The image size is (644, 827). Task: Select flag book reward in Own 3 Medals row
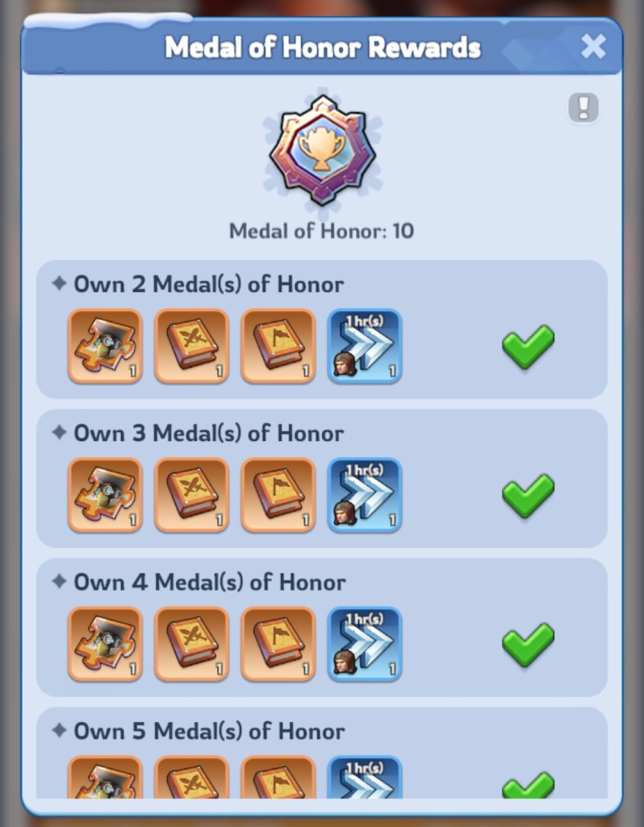278,495
